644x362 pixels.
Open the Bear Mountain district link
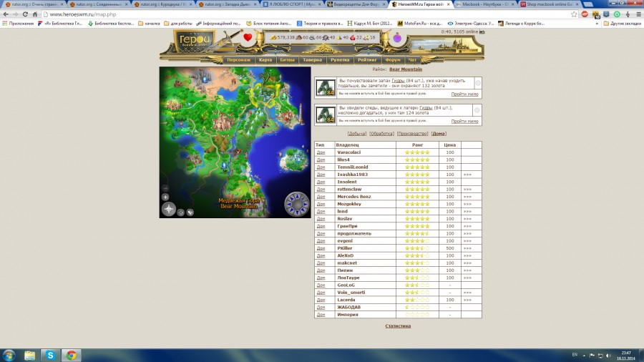406,69
